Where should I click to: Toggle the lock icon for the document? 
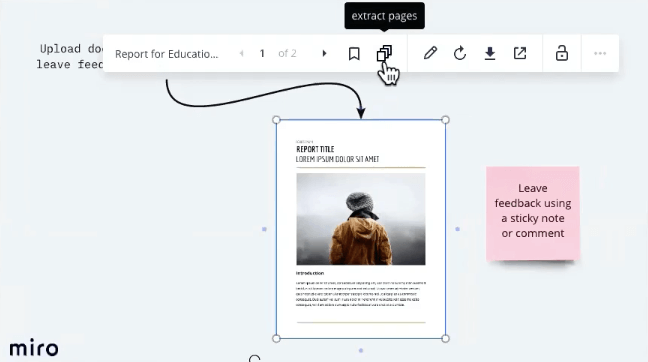(x=562, y=53)
